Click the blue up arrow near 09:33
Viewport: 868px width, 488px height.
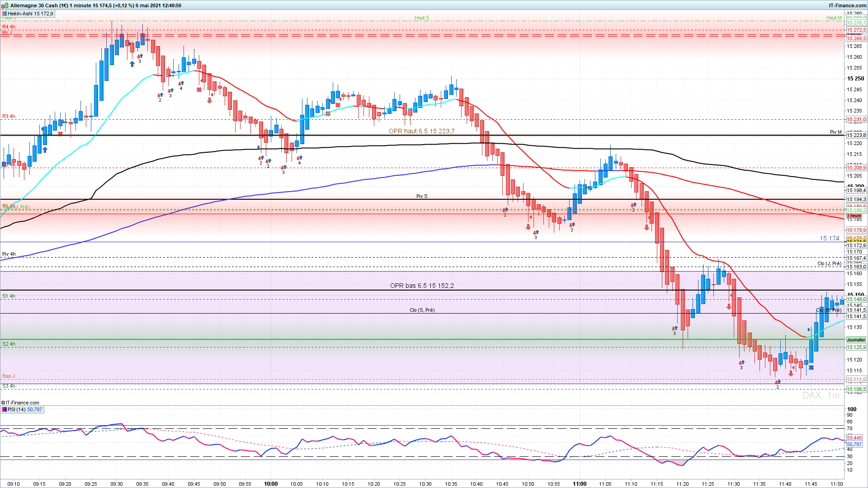(132, 64)
